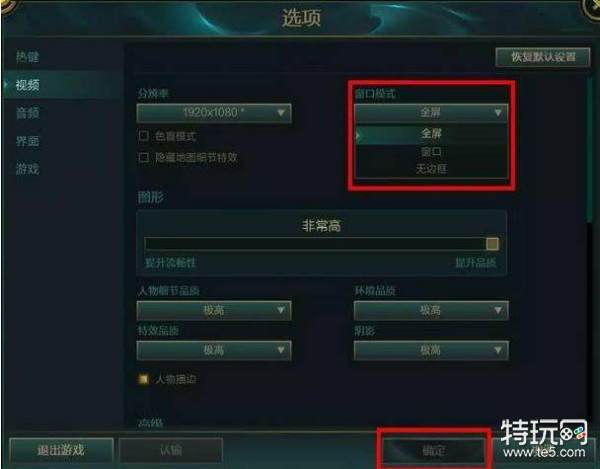Open the character detail quality dropdown

tap(214, 310)
